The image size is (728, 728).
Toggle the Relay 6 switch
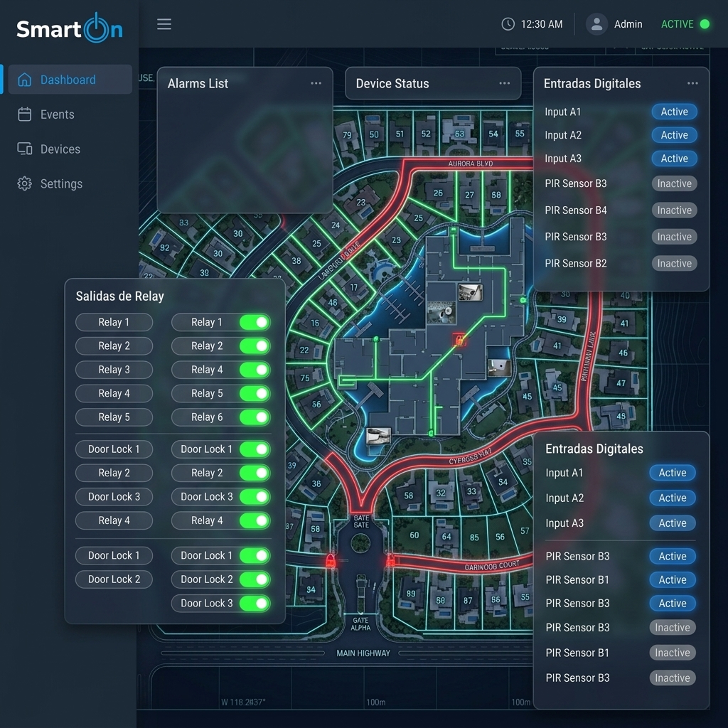click(x=255, y=417)
